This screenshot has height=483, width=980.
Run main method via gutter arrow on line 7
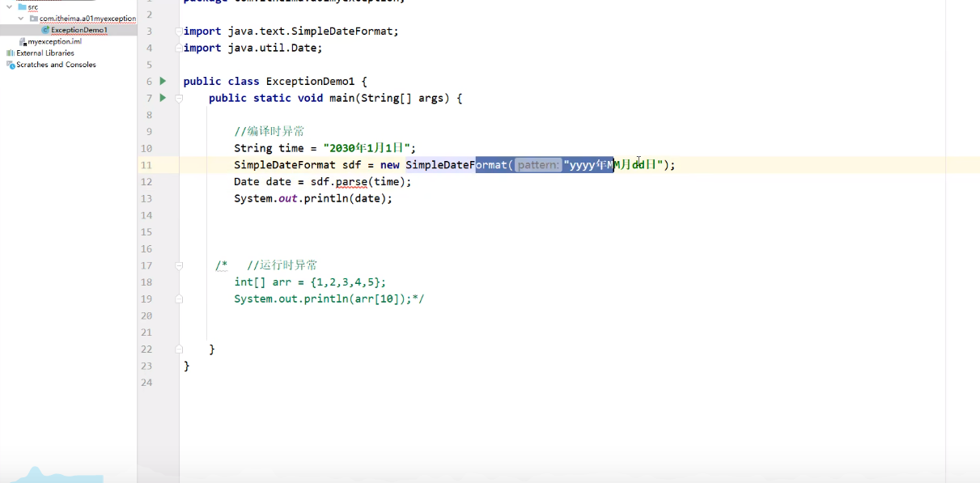point(161,98)
